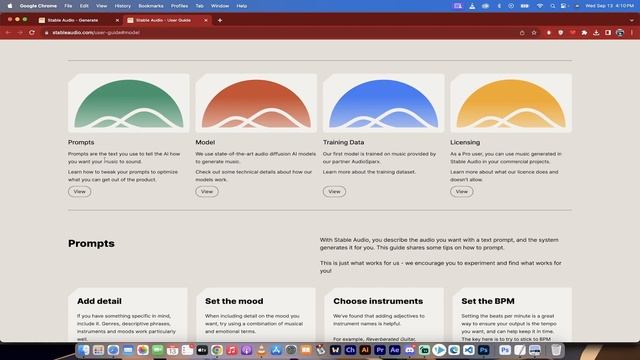Open Safari from the dock

[113, 350]
